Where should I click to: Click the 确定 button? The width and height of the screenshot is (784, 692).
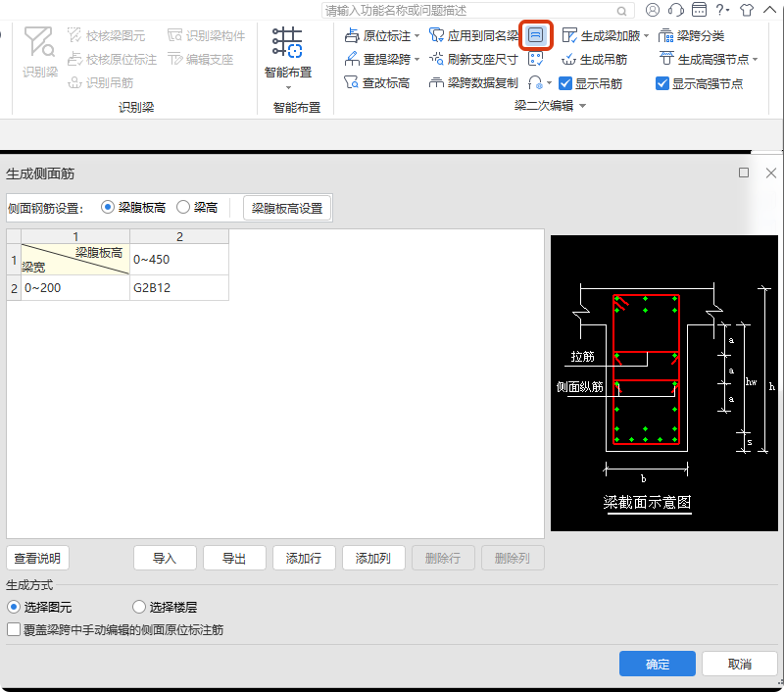point(658,664)
